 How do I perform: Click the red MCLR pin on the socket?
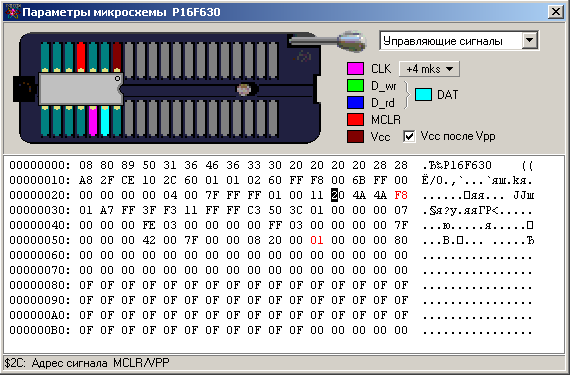pyautogui.click(x=81, y=57)
